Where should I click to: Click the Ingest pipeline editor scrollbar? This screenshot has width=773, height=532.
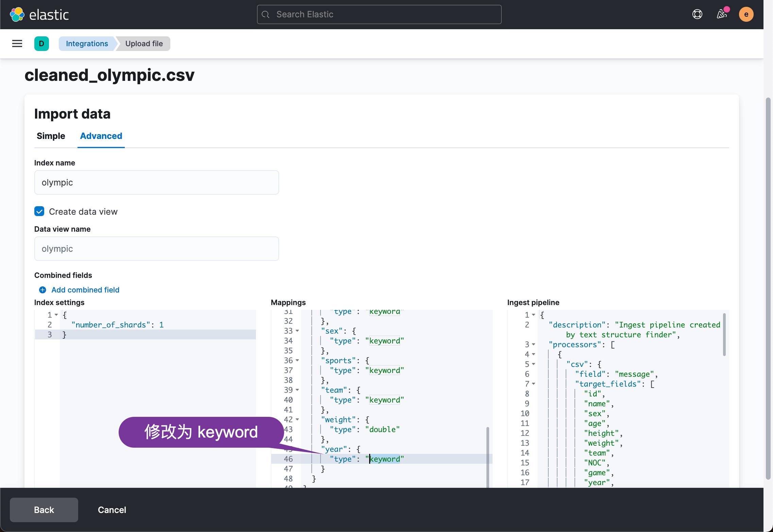pos(724,335)
